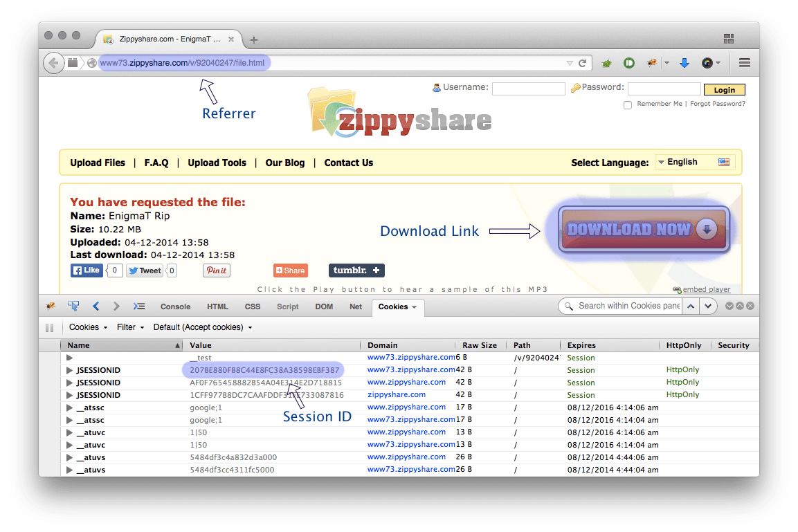The image size is (798, 532).
Task: Close the Zippyshare.com tab
Action: point(231,39)
